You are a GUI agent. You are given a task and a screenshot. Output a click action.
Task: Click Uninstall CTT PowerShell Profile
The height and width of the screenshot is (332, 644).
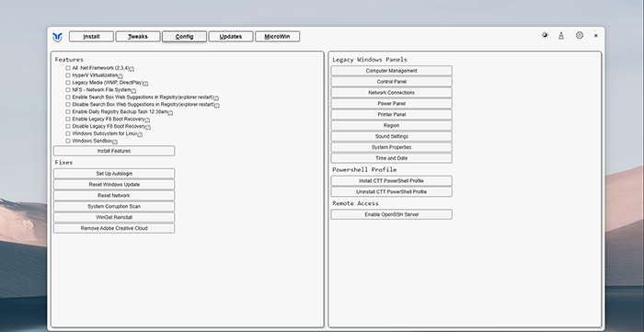391,191
